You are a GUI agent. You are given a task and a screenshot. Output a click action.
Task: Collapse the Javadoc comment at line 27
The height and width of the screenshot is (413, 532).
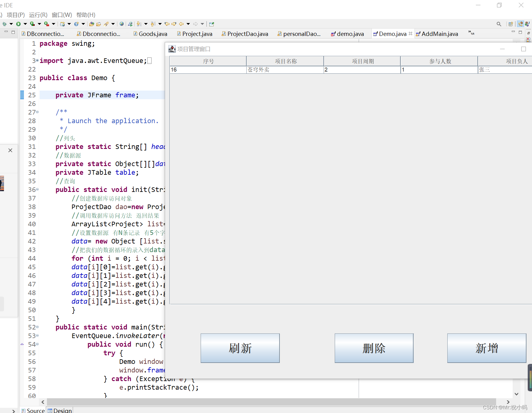tap(37, 112)
